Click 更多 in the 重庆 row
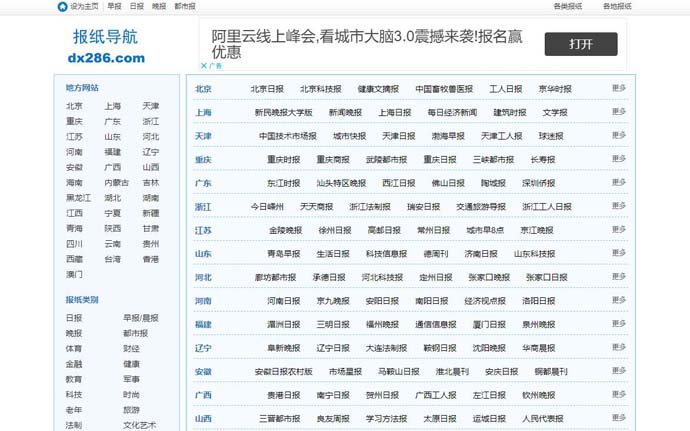 click(619, 158)
